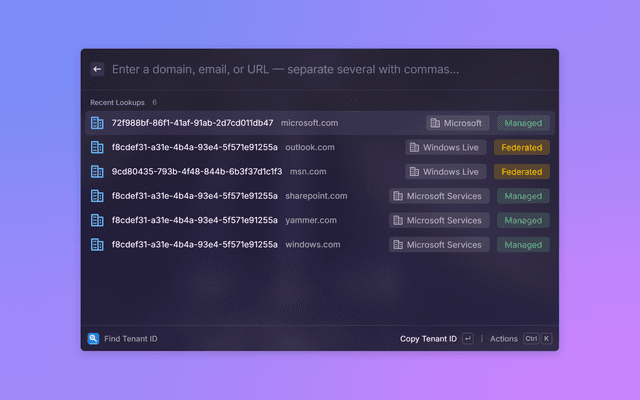Select tenant ID 72f988bf-86f1-41af-91ab-2d7cd011db47
The width and height of the screenshot is (640, 400).
click(193, 123)
